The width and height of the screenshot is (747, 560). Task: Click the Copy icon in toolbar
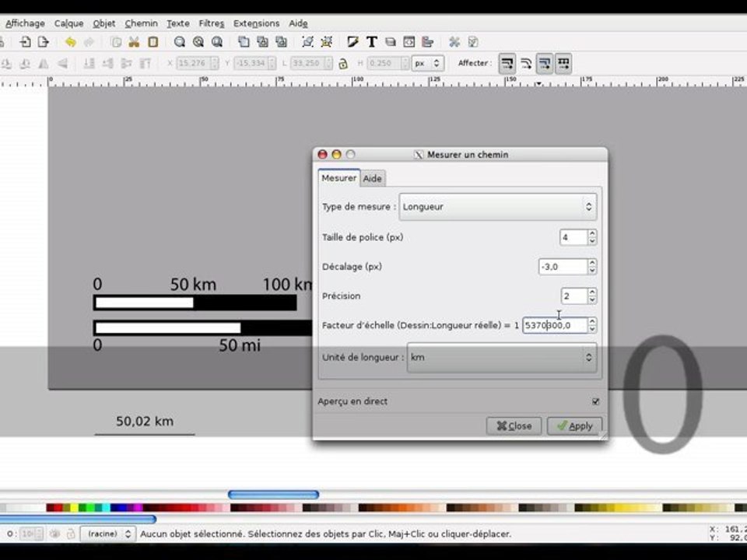116,42
